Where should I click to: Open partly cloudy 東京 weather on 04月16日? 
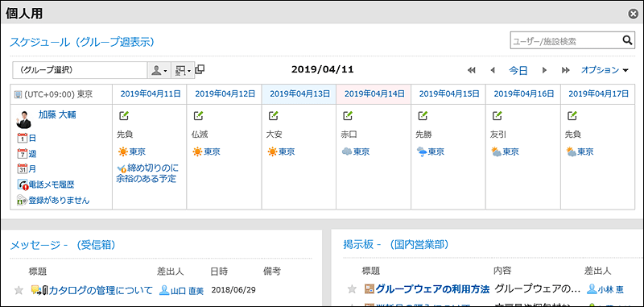point(506,151)
